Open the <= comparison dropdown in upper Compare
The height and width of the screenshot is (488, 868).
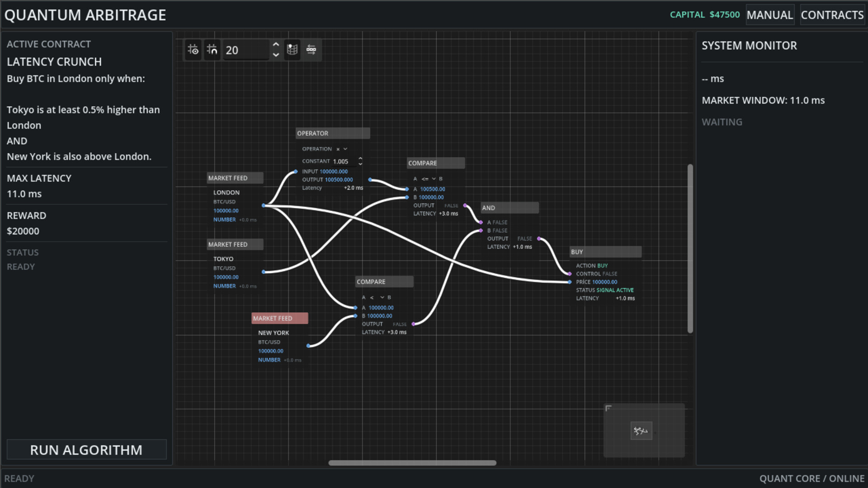428,179
